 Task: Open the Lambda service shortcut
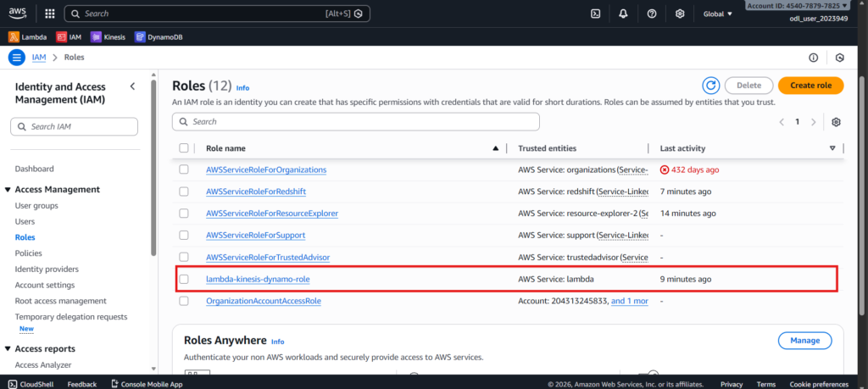tap(28, 36)
